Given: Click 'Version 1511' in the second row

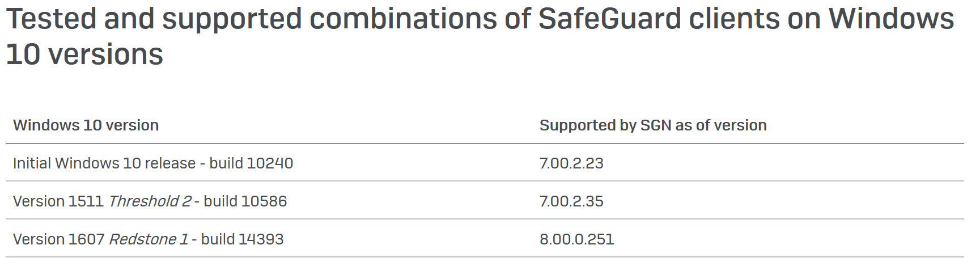Looking at the screenshot, I should (58, 201).
